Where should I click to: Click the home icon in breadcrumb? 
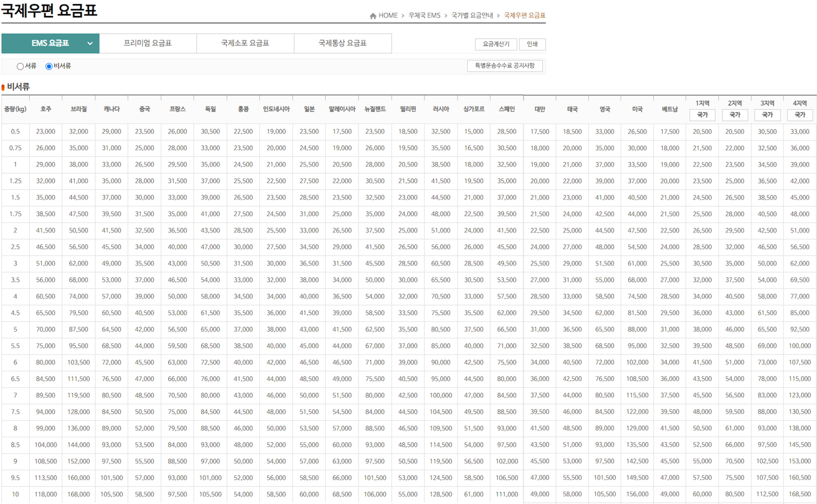tap(373, 16)
